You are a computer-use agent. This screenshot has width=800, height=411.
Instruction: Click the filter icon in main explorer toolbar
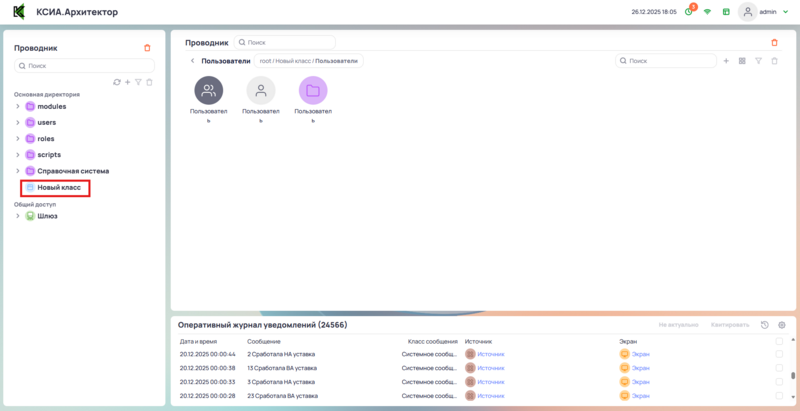(759, 61)
